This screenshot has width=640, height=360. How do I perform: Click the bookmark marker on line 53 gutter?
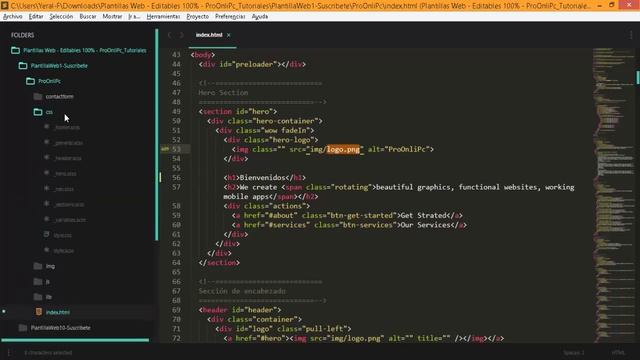(x=164, y=149)
